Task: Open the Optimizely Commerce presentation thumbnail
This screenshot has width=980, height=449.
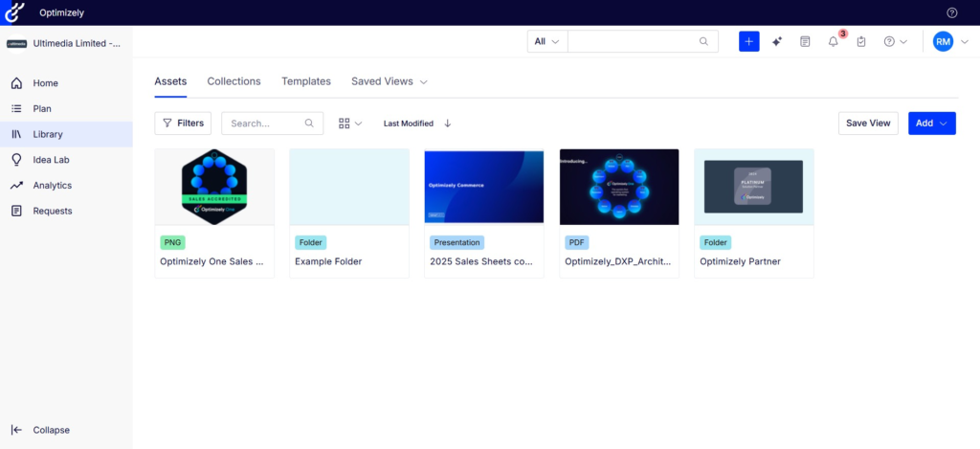Action: pyautogui.click(x=483, y=187)
